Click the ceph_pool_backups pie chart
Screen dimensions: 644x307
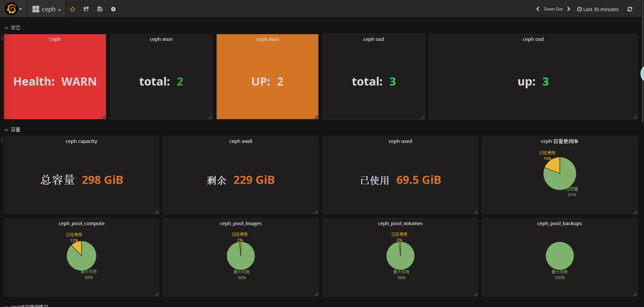tap(559, 256)
